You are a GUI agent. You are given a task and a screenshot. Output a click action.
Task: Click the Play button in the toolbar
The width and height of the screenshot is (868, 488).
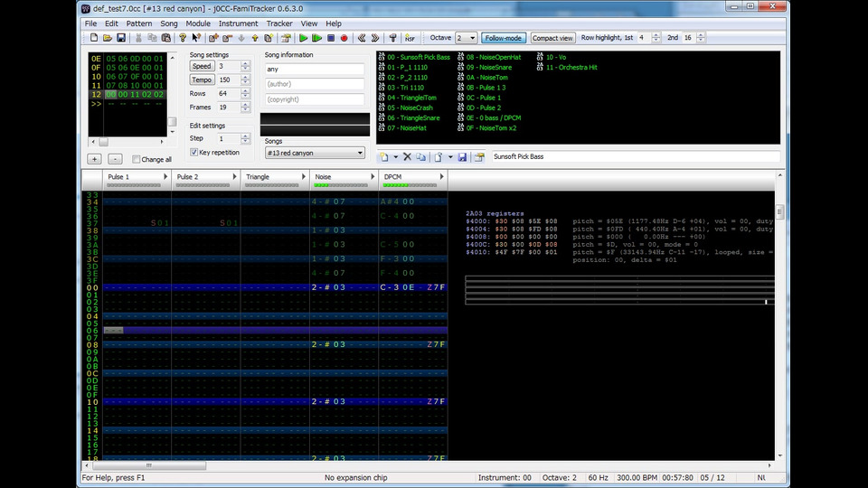pyautogui.click(x=303, y=38)
